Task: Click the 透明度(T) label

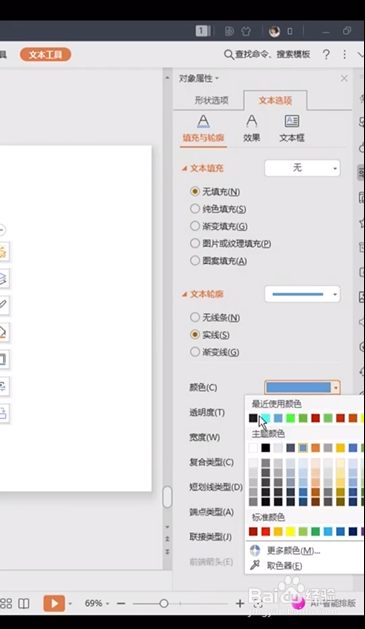Action: [x=207, y=412]
